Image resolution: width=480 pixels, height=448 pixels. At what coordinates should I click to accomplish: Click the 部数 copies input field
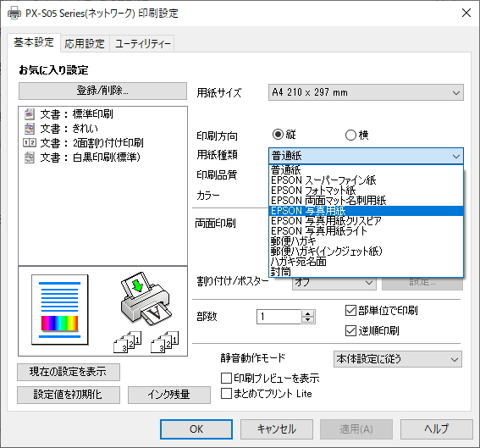279,317
